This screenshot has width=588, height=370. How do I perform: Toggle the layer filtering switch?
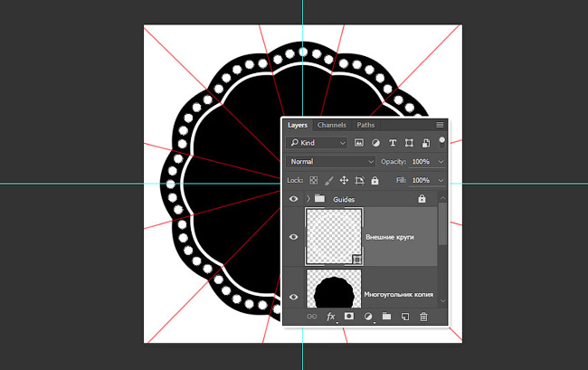(442, 142)
